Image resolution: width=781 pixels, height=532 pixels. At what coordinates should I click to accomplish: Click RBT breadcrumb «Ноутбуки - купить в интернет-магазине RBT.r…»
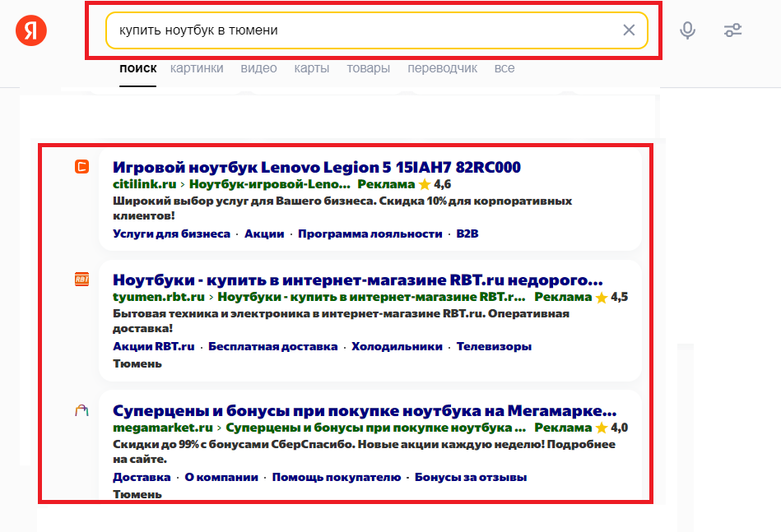372,297
